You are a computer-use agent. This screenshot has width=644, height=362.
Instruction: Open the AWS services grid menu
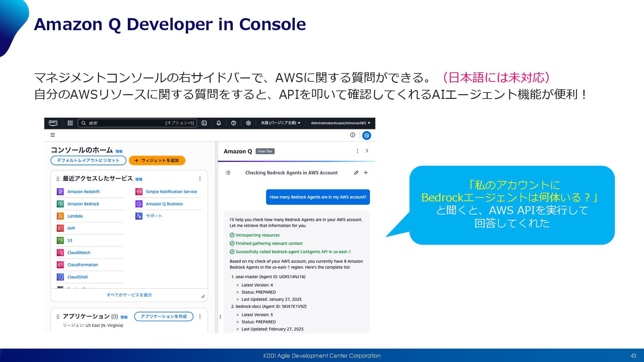tap(70, 123)
